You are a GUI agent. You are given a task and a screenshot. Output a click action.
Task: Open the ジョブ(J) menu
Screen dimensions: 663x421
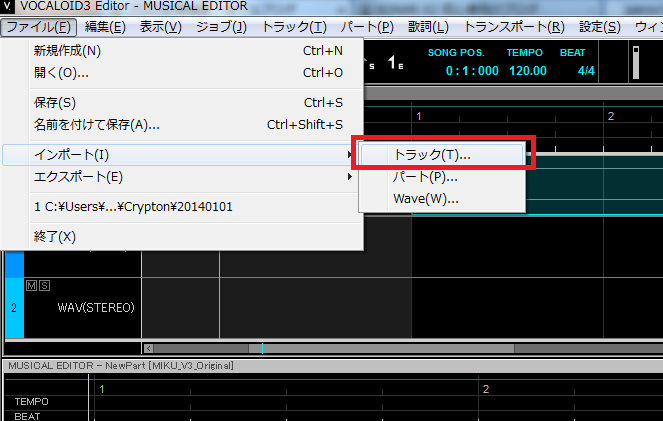coord(221,27)
